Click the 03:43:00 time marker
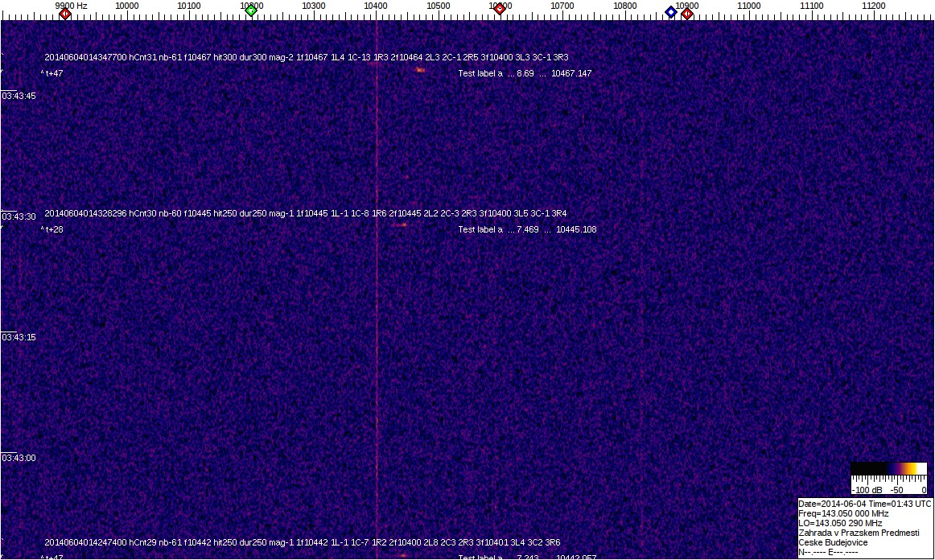The height and width of the screenshot is (560, 935). tap(19, 458)
